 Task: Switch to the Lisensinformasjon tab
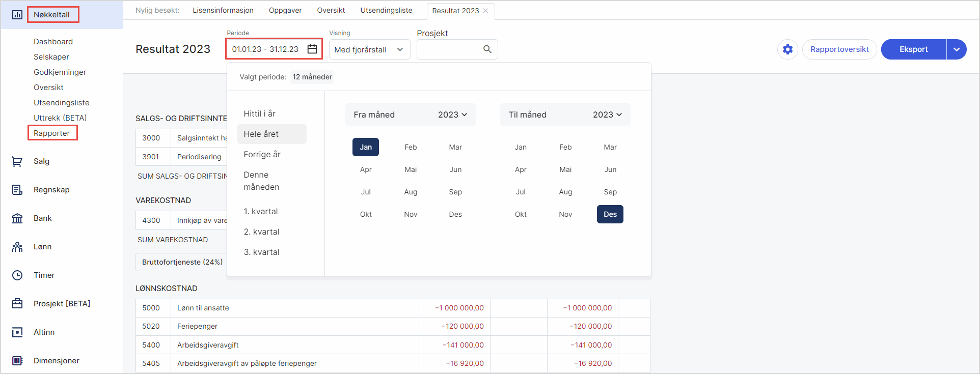point(223,10)
